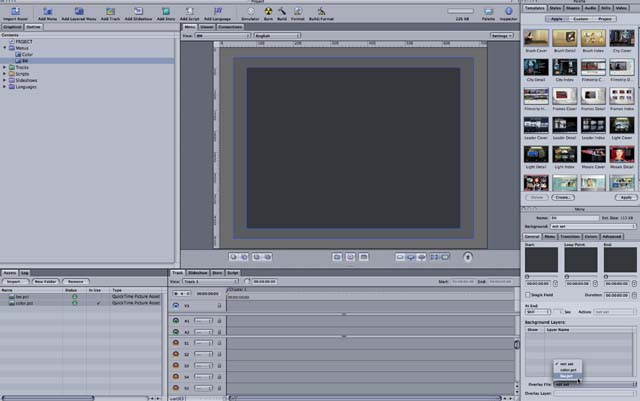Image resolution: width=640 pixels, height=401 pixels.
Task: Expand the Languages folder in the outline
Action: (x=5, y=87)
